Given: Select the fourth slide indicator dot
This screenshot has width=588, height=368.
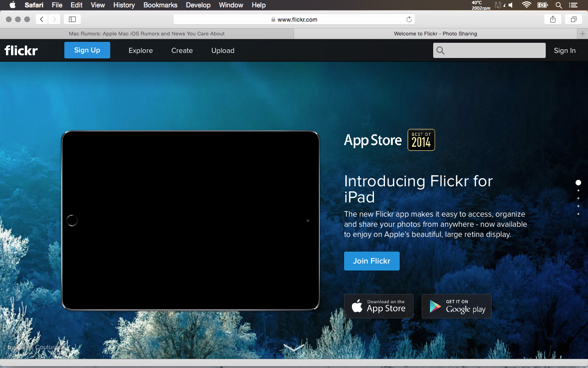Looking at the screenshot, I should coord(578,206).
